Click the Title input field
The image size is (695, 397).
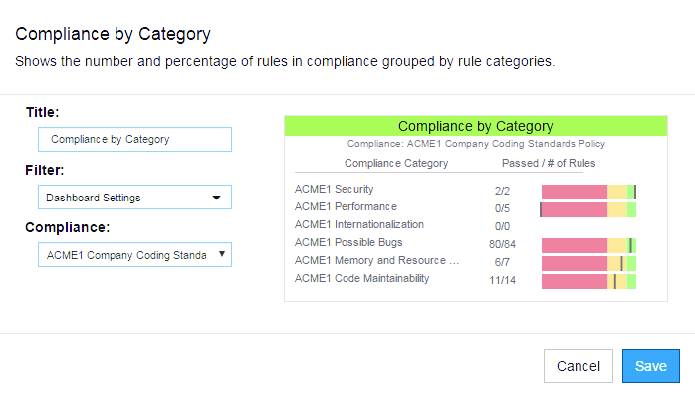135,140
